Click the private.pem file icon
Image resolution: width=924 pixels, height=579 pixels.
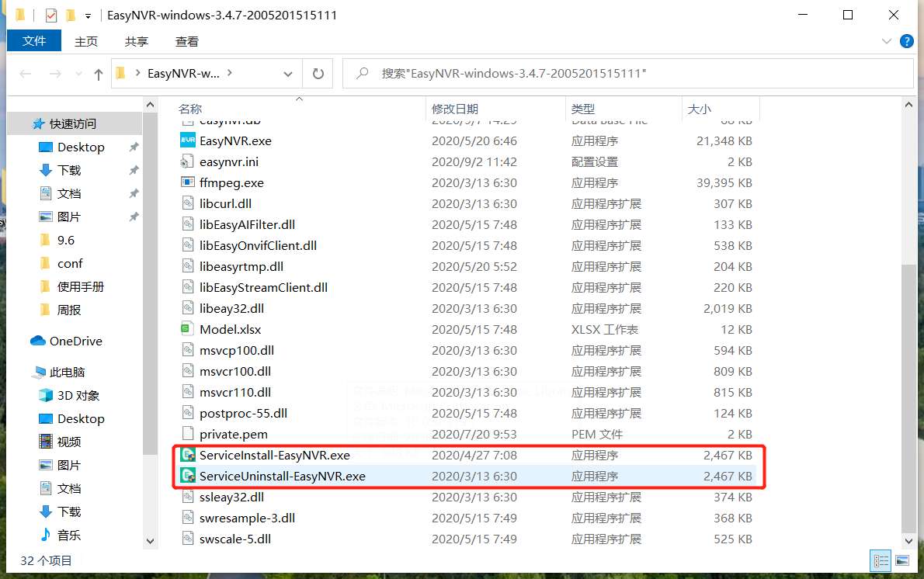(187, 434)
